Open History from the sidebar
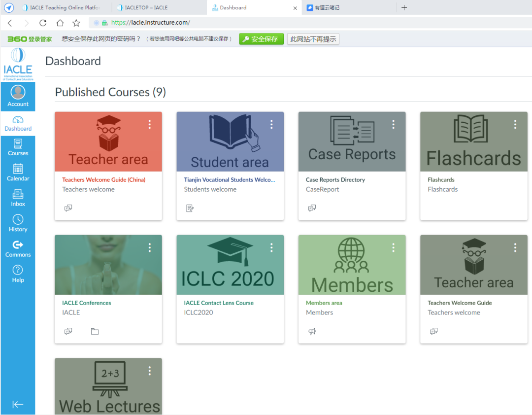 pyautogui.click(x=18, y=223)
